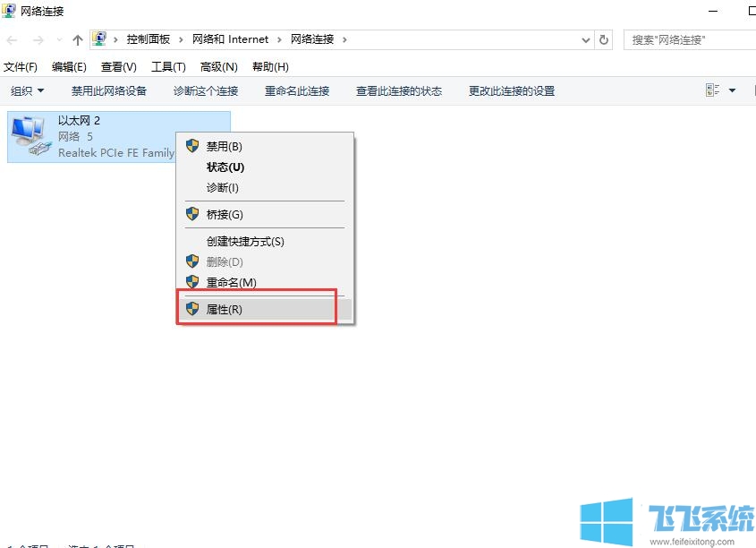Screen dimensions: 756x548
Task: Click the network icon in the address bar
Action: point(99,39)
